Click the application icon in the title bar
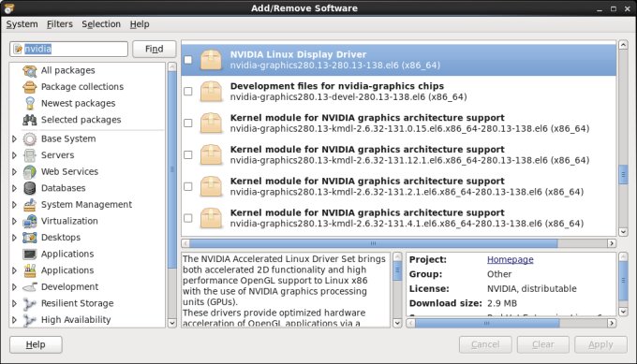 9,7
